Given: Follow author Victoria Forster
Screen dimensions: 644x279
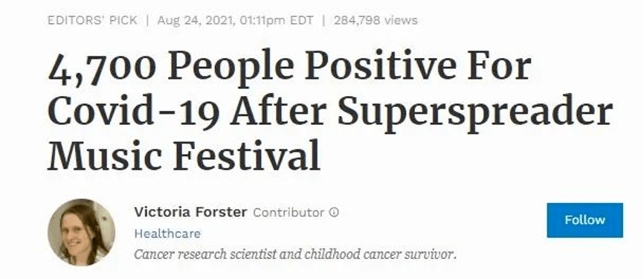Looking at the screenshot, I should (x=585, y=219).
